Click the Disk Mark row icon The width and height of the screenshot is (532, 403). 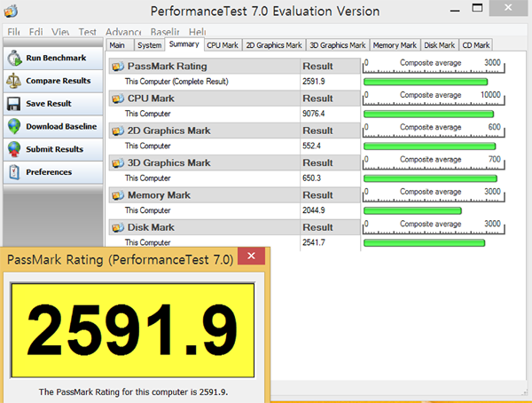pyautogui.click(x=118, y=227)
